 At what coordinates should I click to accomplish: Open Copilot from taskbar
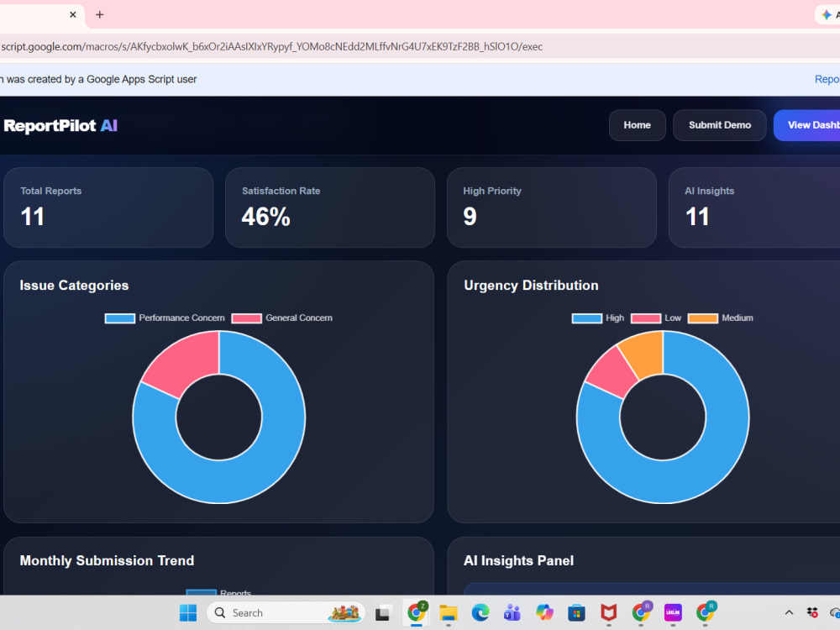[x=544, y=612]
